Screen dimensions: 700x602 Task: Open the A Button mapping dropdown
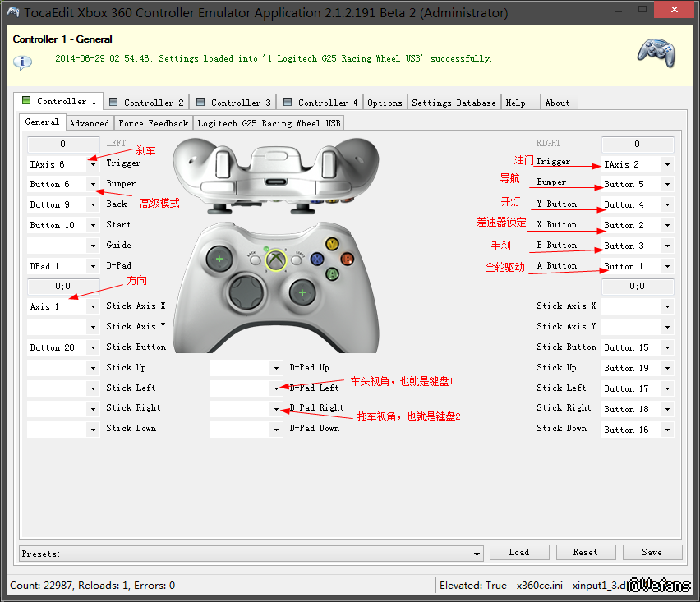tap(667, 266)
